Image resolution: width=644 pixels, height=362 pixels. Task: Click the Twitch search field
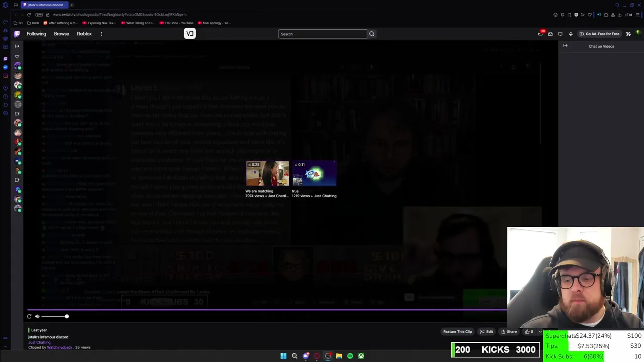tap(323, 34)
